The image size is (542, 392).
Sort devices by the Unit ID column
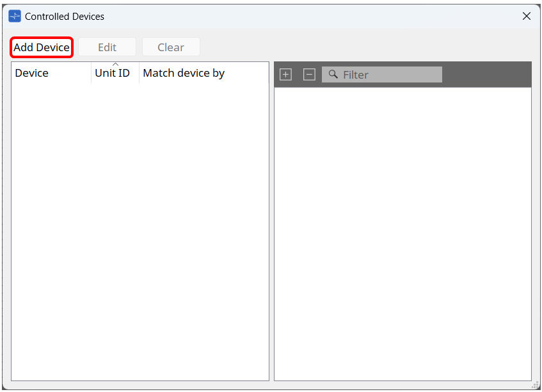click(113, 73)
